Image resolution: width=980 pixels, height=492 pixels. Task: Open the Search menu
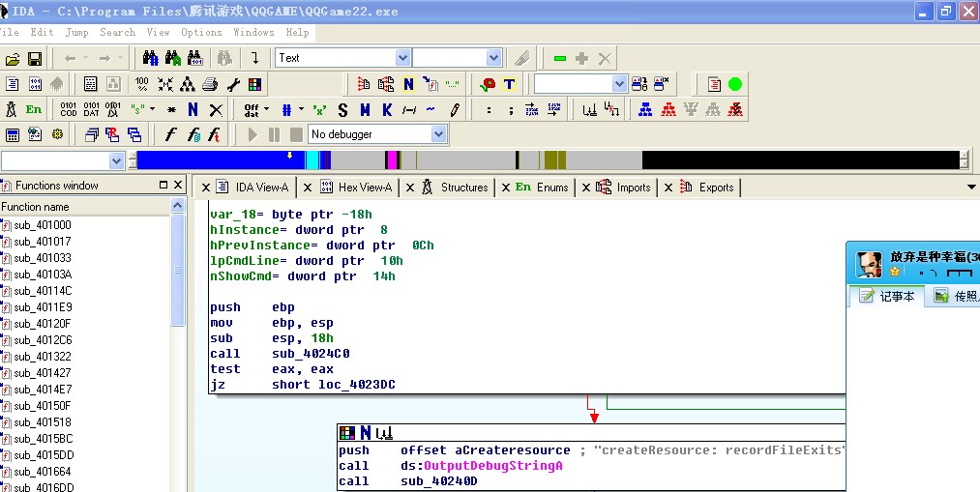click(117, 33)
